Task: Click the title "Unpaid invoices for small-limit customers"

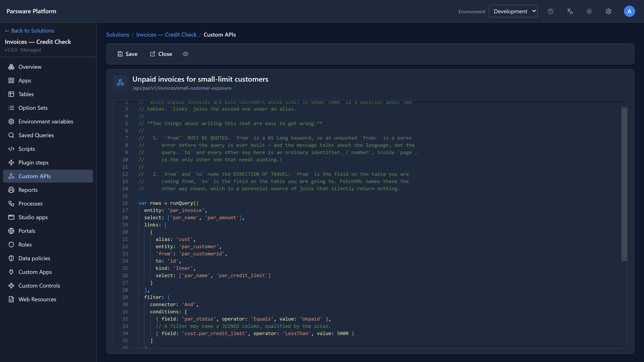Action: (x=200, y=79)
